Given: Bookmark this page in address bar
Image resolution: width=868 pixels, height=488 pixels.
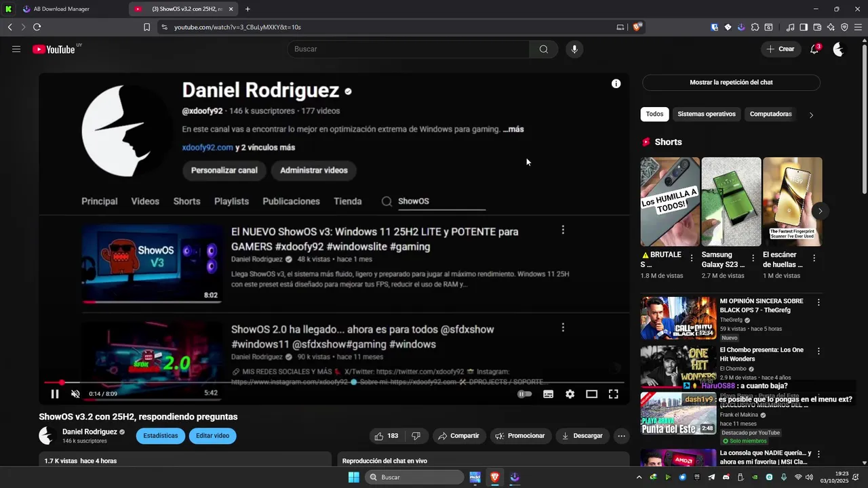Looking at the screenshot, I should (x=146, y=27).
